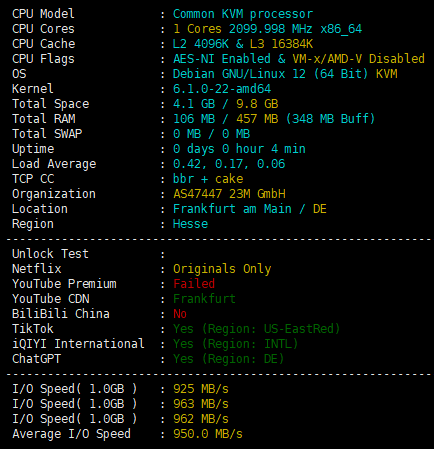Screen dimensions: 434x449
Task: Click the 963 MB/s I/O result
Action: [201, 404]
